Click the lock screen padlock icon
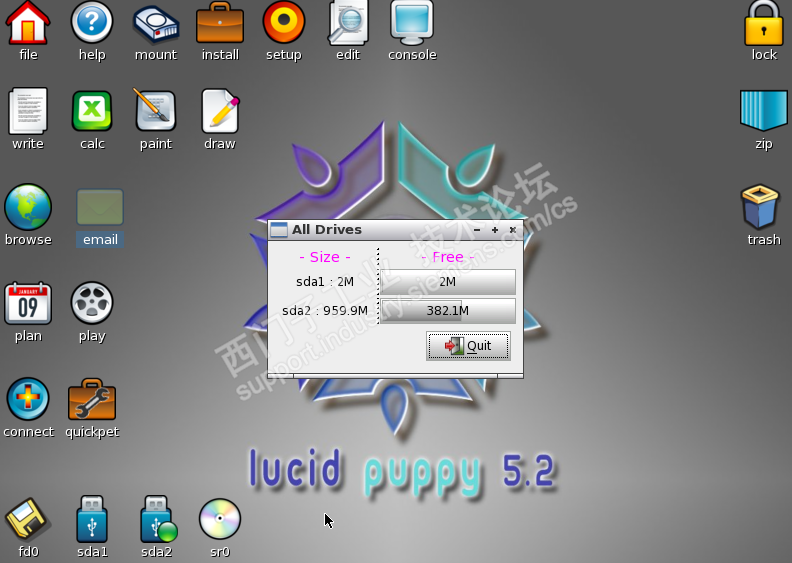This screenshot has height=563, width=792. 763,23
